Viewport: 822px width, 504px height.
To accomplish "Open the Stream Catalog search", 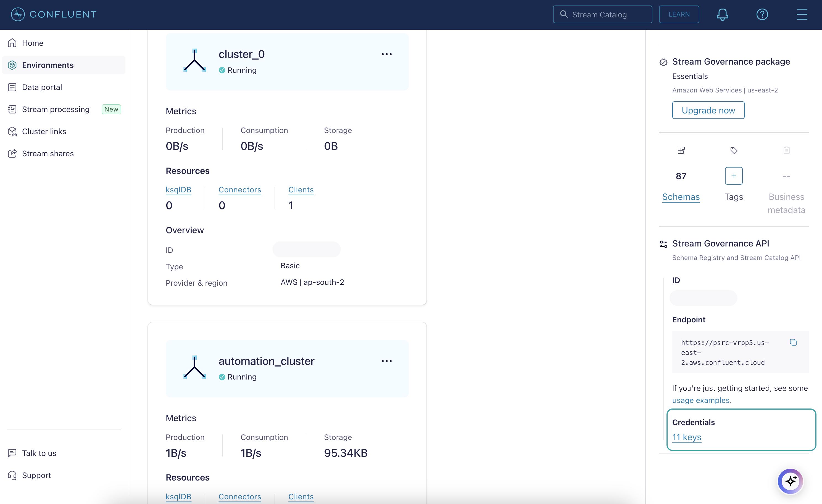I will tap(603, 15).
